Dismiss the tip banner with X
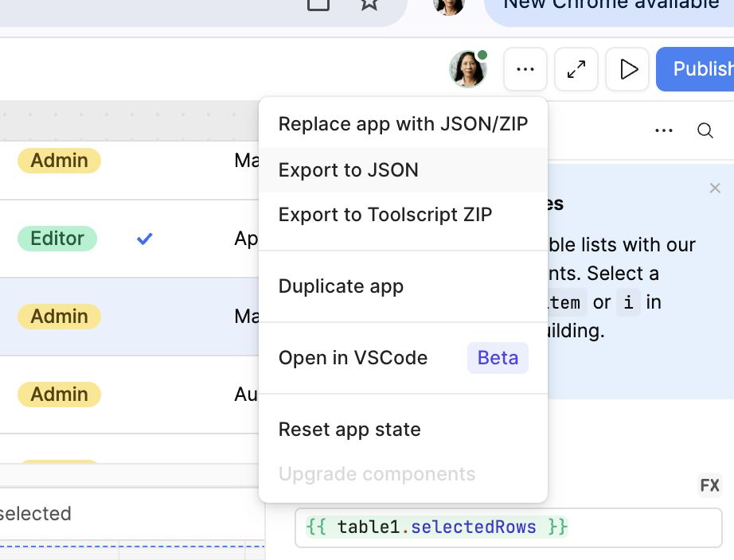 point(714,188)
